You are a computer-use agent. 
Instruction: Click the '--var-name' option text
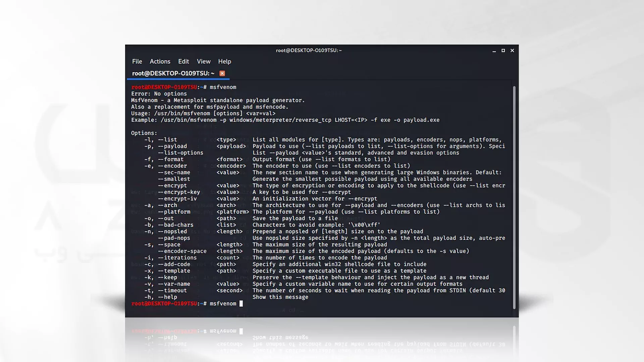point(174,284)
